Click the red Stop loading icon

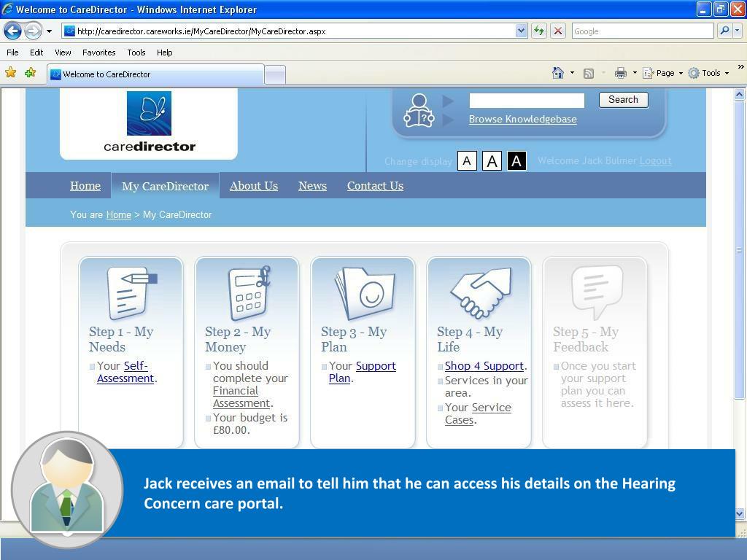558,31
